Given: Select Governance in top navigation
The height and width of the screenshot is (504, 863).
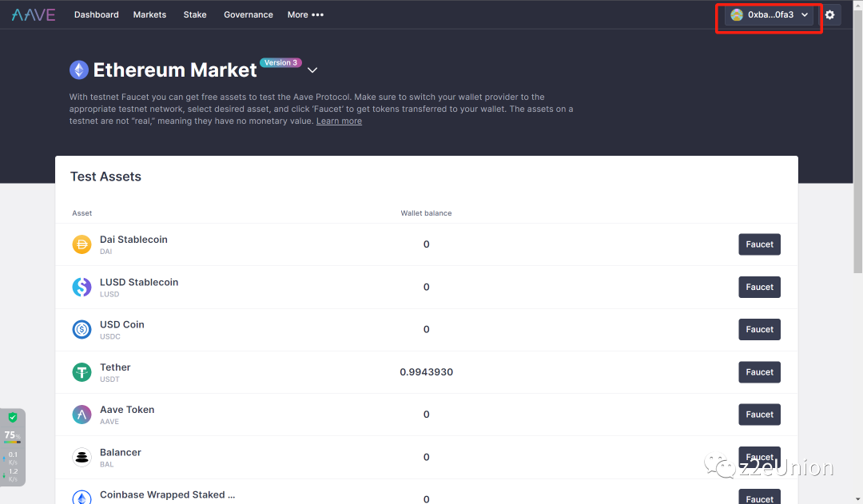Looking at the screenshot, I should tap(248, 14).
